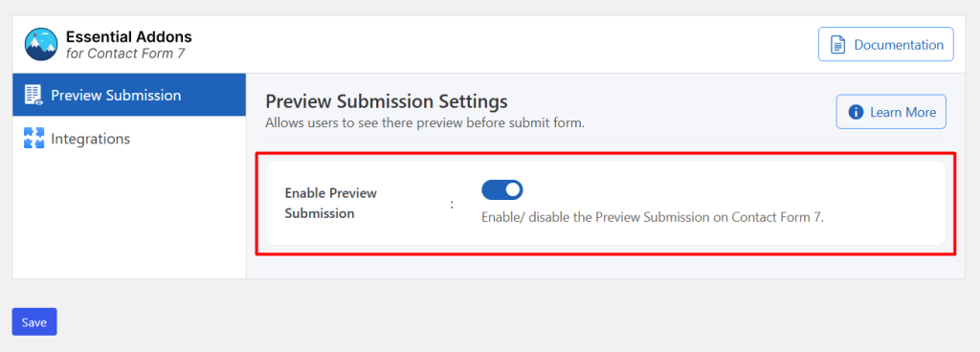
Task: Click the Integrations puzzle pieces icon
Action: (x=33, y=138)
